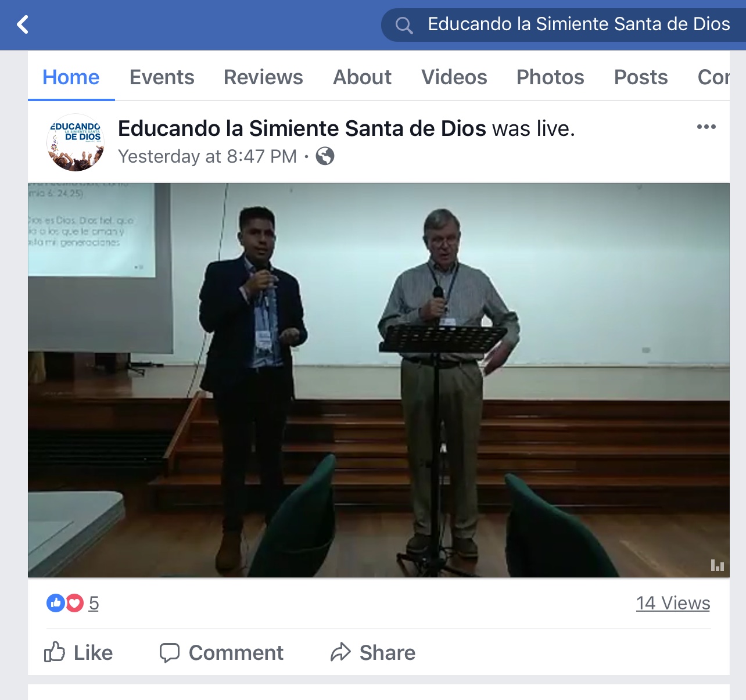Click the audio bars icon on video

[718, 565]
